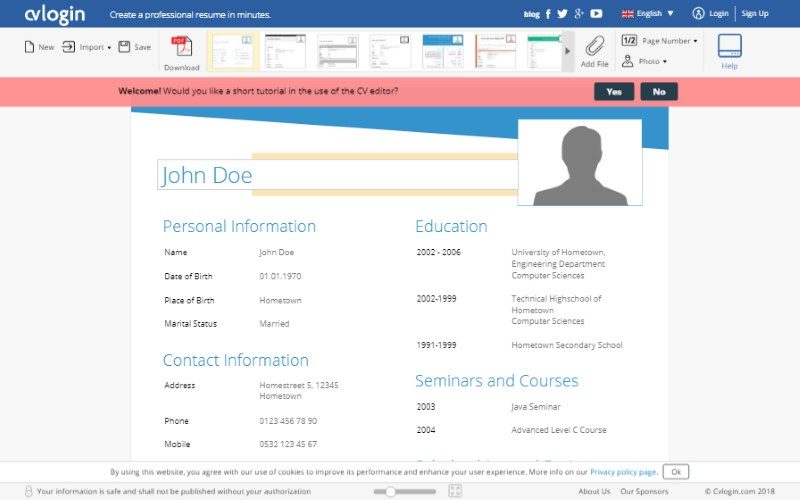Click the Place of Birth label
Viewport: 800px width, 500px height.
click(x=189, y=300)
